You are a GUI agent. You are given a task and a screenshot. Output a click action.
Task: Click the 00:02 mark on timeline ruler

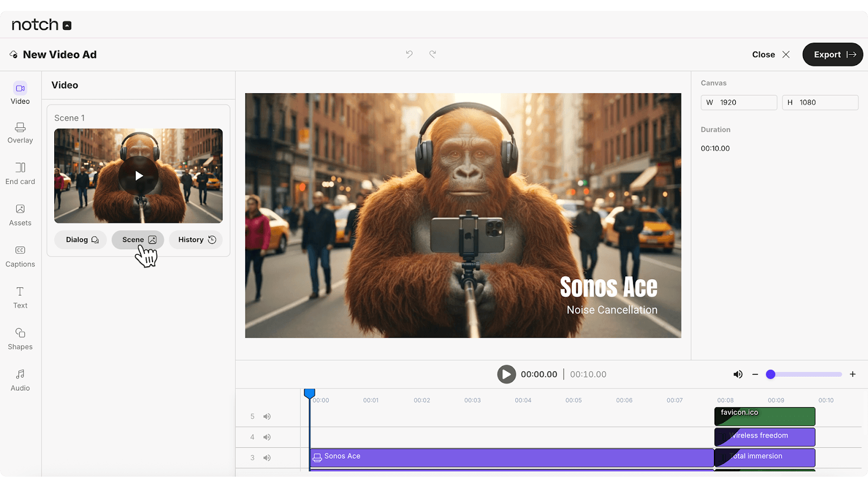(422, 400)
